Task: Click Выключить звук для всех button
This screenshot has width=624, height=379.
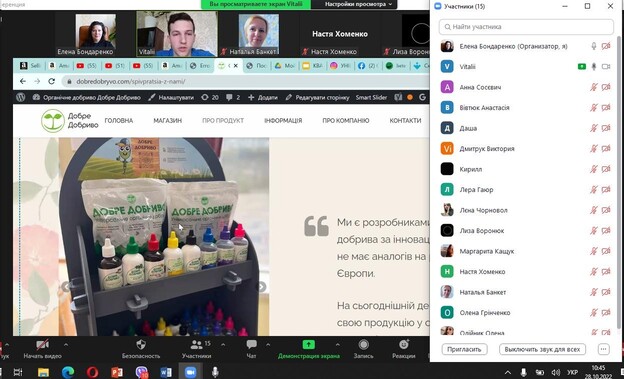Action: [542, 349]
